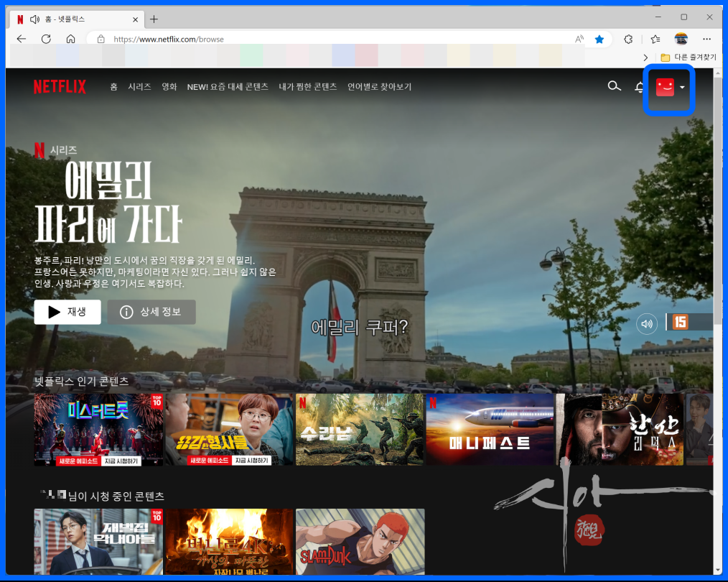Image resolution: width=728 pixels, height=582 pixels.
Task: Open Netflix search magnifier icon
Action: (x=614, y=86)
